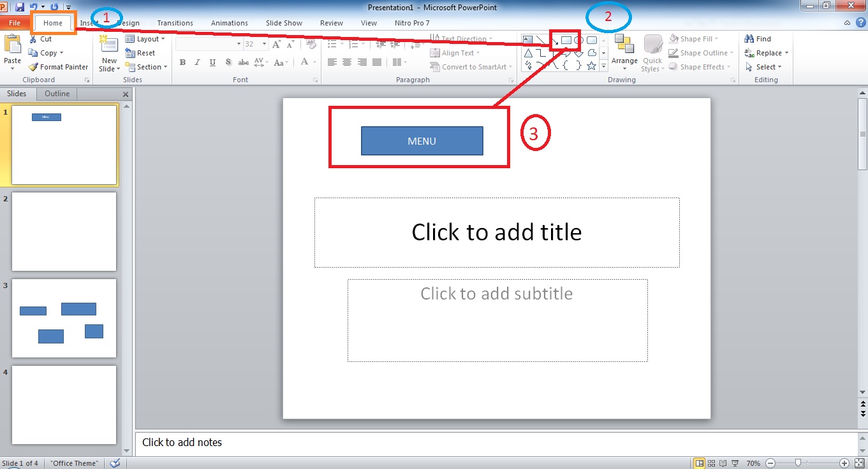The width and height of the screenshot is (868, 469).
Task: Expand the Select dropdown in Editing
Action: (x=763, y=67)
